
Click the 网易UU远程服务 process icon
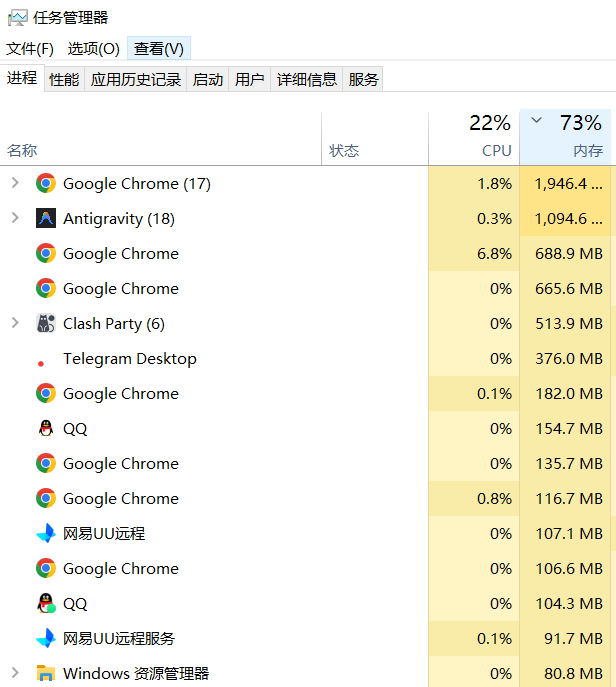[46, 638]
